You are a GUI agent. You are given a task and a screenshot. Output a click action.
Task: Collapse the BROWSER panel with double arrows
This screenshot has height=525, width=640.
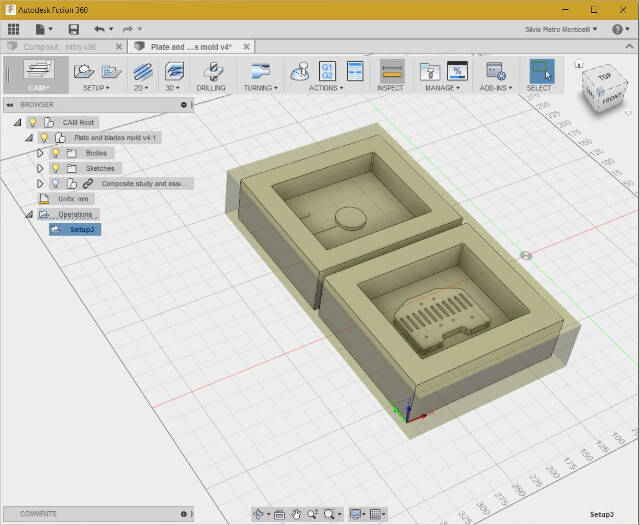[x=9, y=105]
